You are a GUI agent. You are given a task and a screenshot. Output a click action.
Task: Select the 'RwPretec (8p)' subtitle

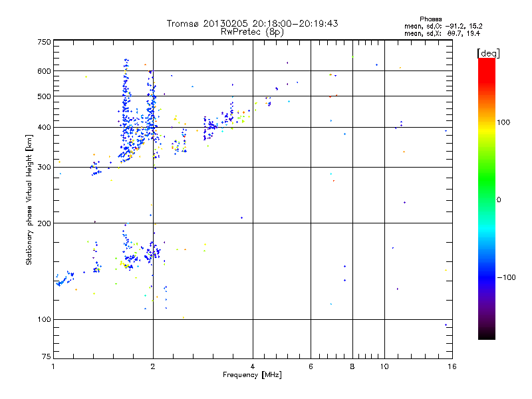coord(252,32)
